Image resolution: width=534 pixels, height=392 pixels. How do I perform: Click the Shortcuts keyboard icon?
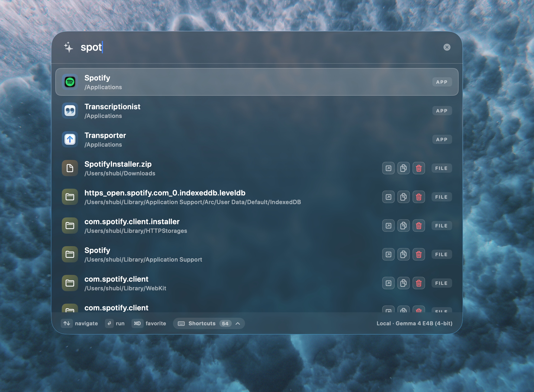(x=181, y=323)
